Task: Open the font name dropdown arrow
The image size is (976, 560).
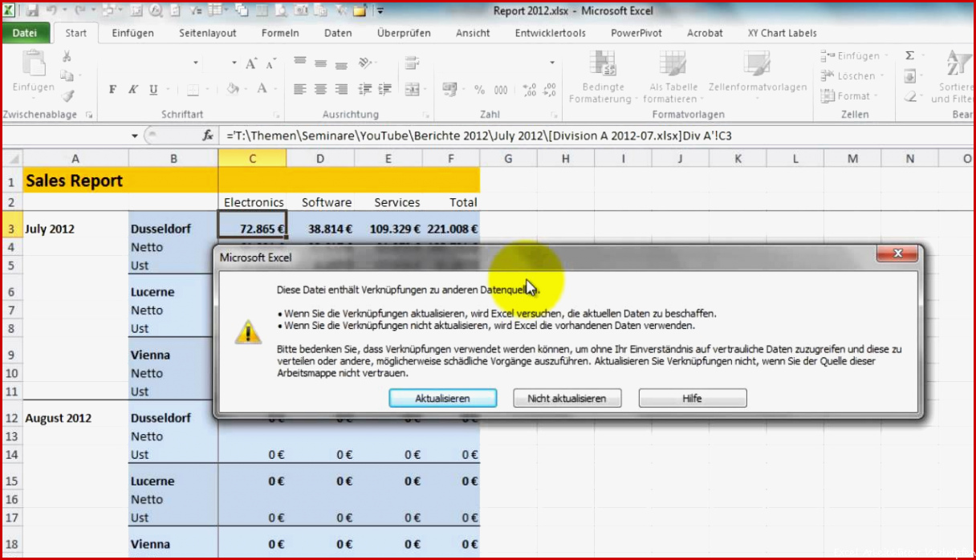Action: (196, 63)
